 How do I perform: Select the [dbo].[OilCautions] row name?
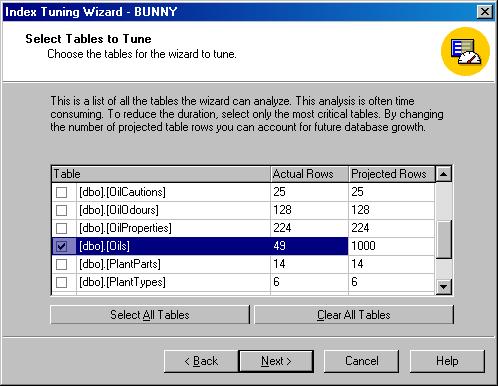(122, 192)
